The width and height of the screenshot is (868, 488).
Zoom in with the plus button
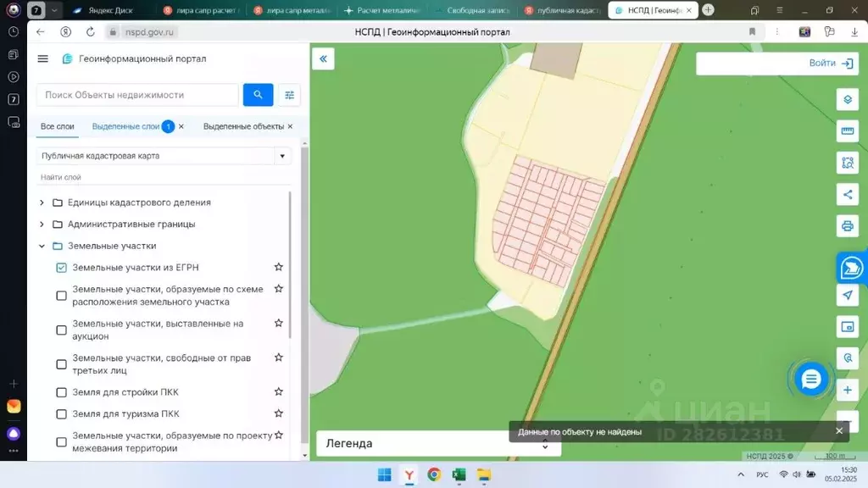point(848,390)
